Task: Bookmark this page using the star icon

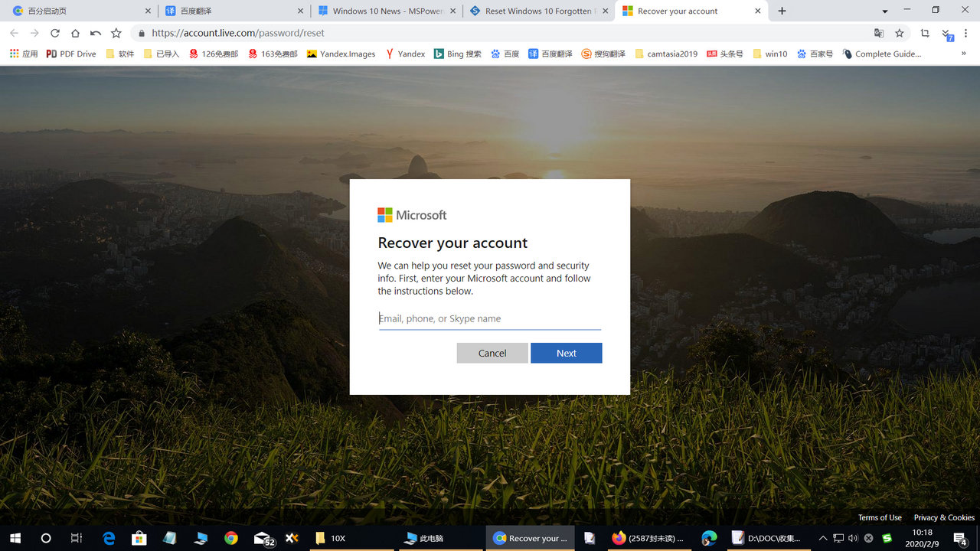Action: [899, 33]
